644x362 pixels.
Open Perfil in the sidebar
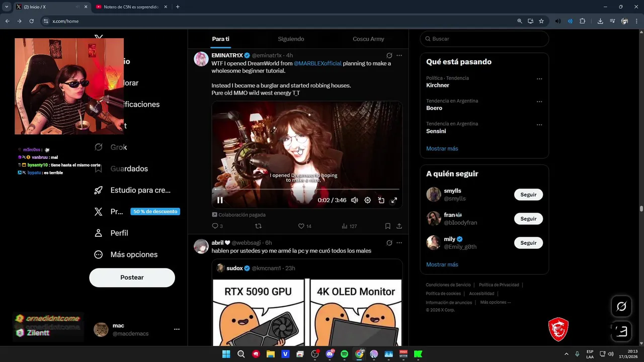111,233
